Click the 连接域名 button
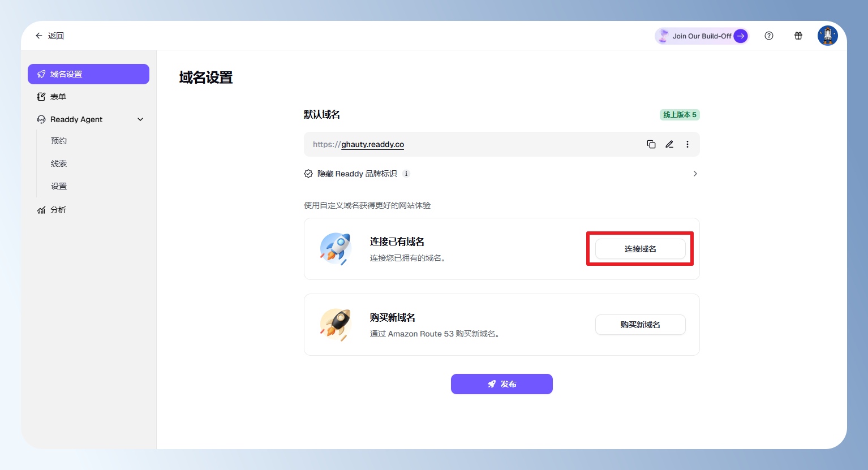The width and height of the screenshot is (868, 470). point(640,249)
